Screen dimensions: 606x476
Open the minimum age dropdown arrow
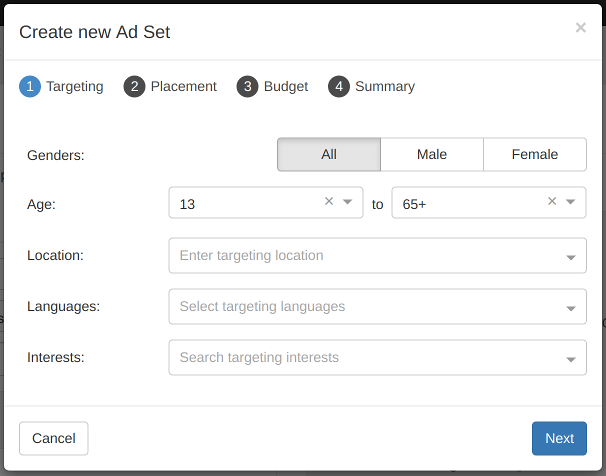point(348,202)
